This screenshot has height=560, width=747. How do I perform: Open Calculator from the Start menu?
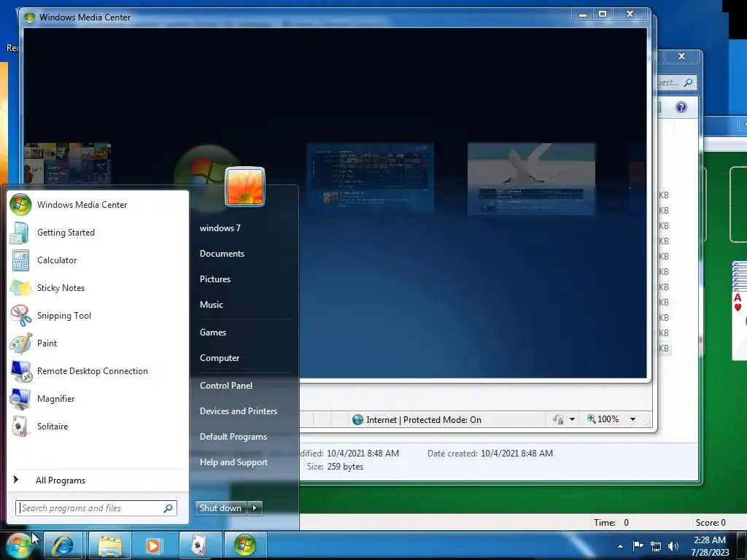click(x=98, y=260)
